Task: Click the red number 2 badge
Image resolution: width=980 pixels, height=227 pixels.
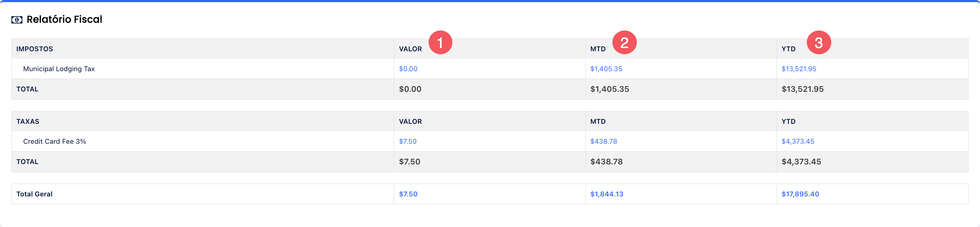Action: (624, 43)
